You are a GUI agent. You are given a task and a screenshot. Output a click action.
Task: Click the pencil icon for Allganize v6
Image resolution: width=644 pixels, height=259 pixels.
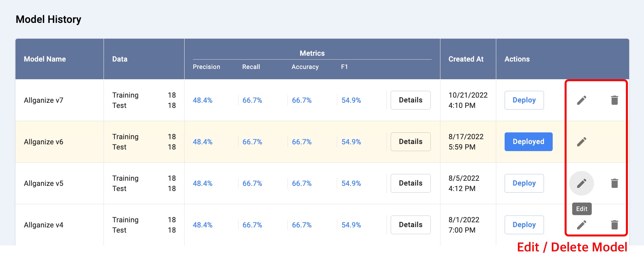pos(581,142)
